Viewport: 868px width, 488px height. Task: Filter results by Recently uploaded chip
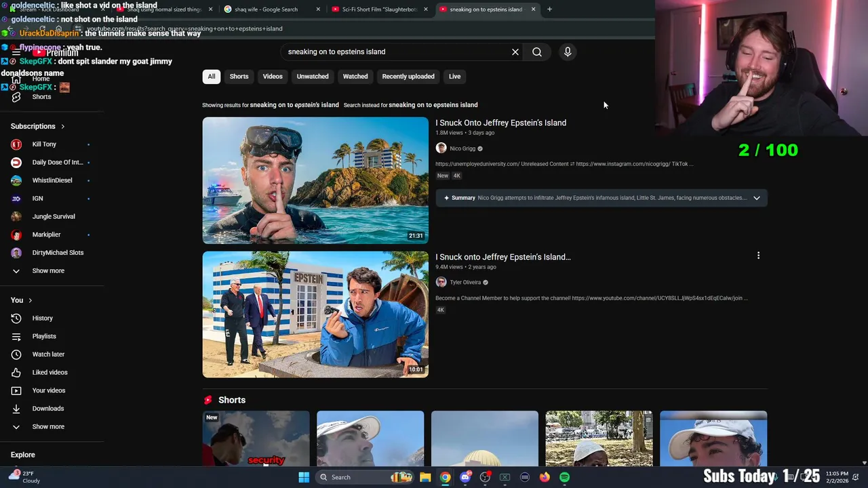(408, 77)
